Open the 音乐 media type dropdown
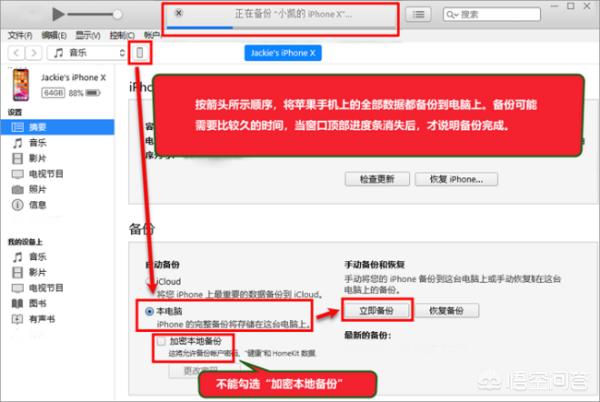 pos(86,53)
